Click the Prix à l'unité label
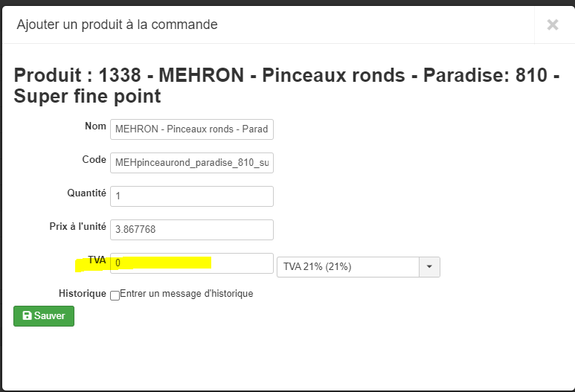The height and width of the screenshot is (392, 575). [77, 227]
